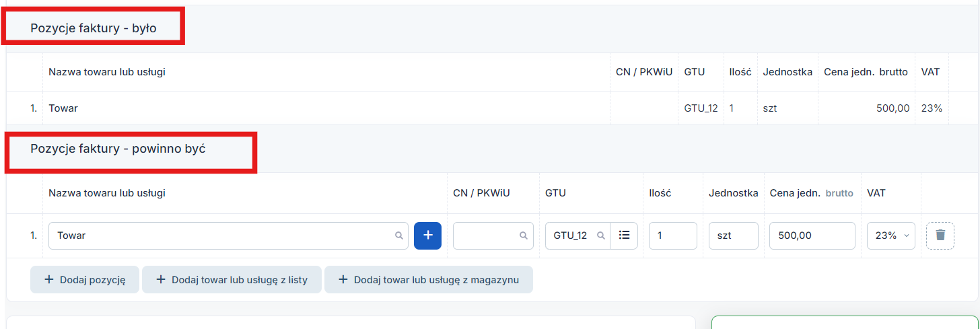Click the Towar product name input
This screenshot has width=980, height=329.
coord(228,235)
